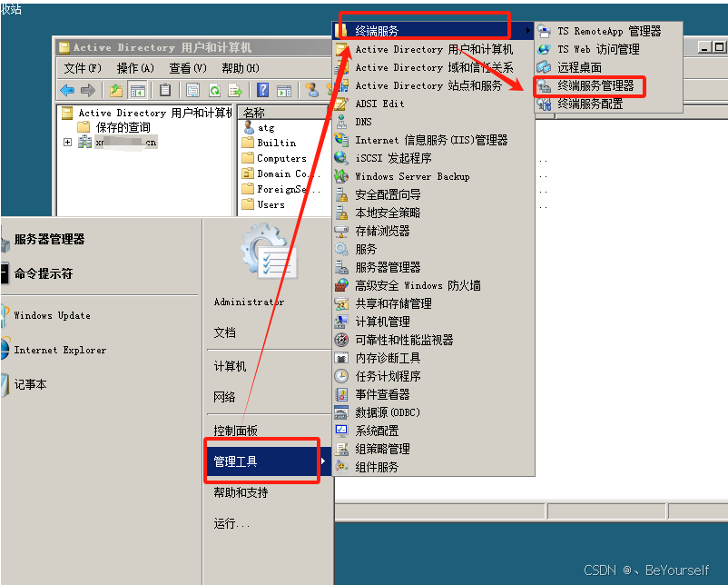Click the create new user toolbar icon
This screenshot has width=728, height=585.
click(312, 90)
